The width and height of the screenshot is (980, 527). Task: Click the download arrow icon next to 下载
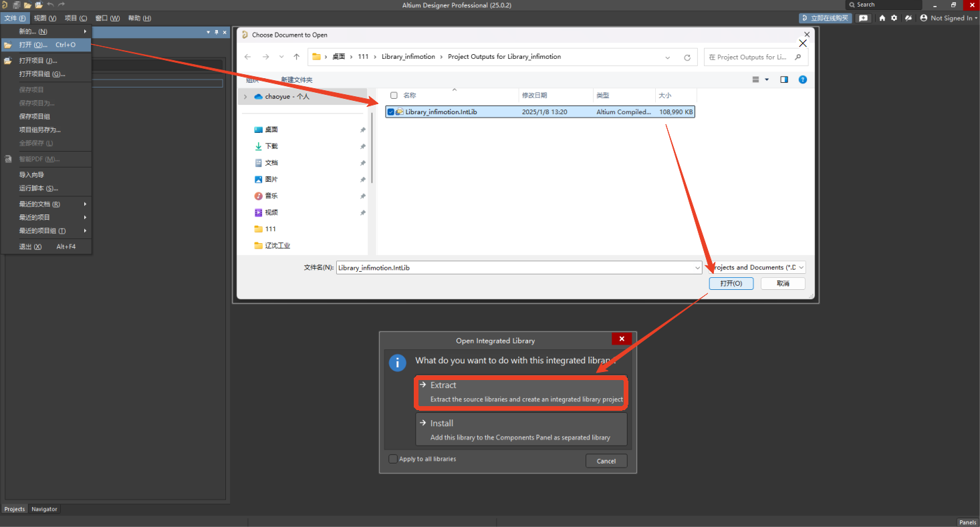pyautogui.click(x=259, y=146)
